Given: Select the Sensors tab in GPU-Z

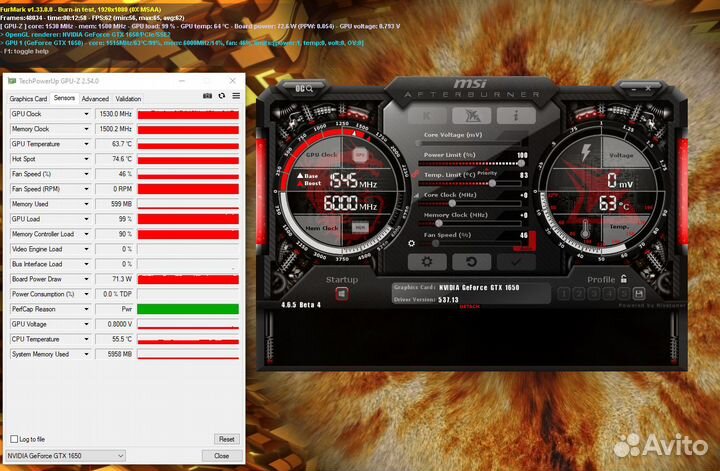Looking at the screenshot, I should [64, 98].
